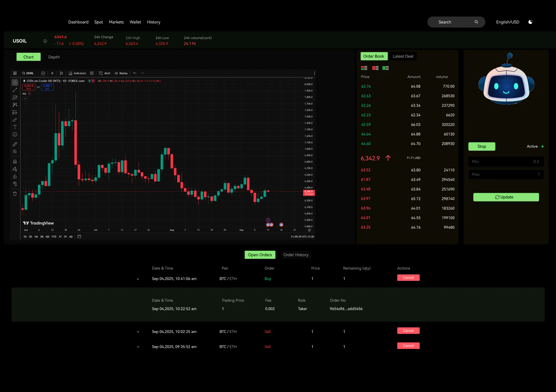
Task: Cancel the 10:02:25 am Sell order
Action: tap(408, 331)
